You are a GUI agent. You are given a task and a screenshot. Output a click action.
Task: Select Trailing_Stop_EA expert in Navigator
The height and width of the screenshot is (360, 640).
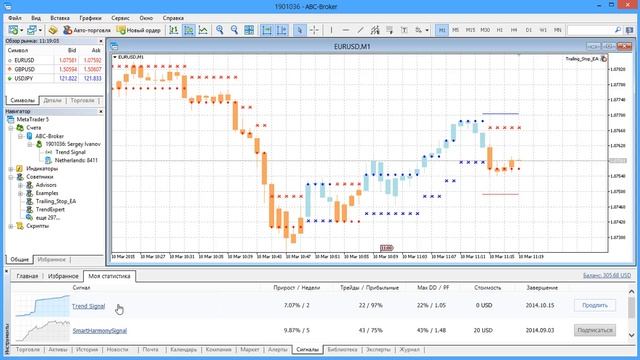click(56, 201)
